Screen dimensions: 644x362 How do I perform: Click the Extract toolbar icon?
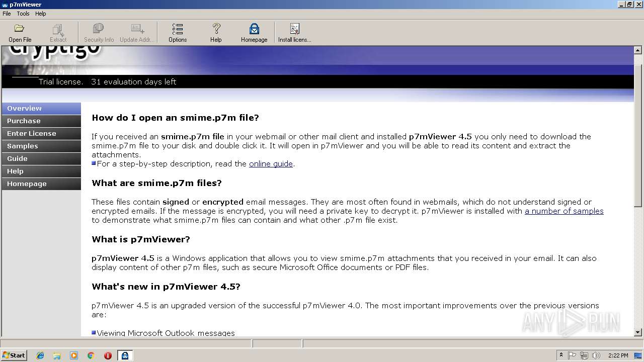coord(58,32)
